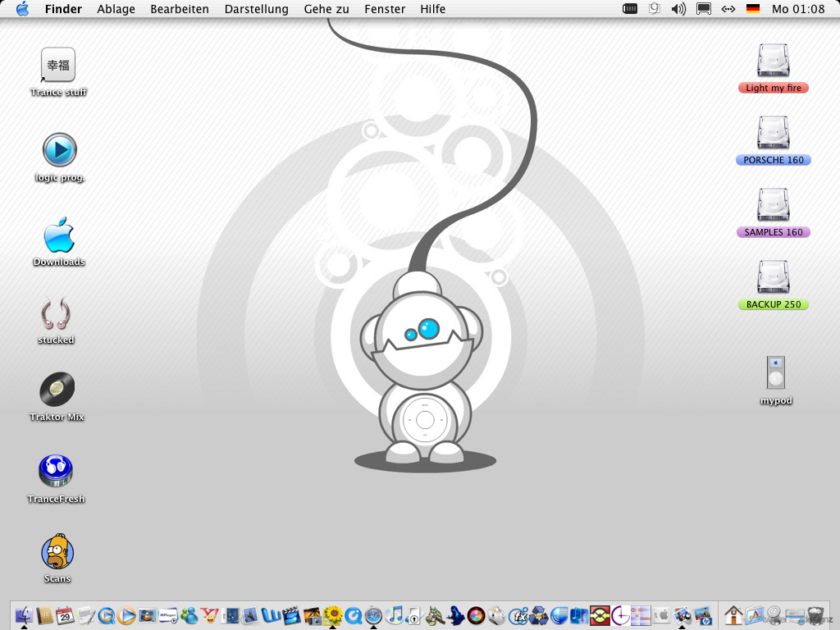The width and height of the screenshot is (840, 630).
Task: Open Finder from the dock
Action: pos(24,615)
